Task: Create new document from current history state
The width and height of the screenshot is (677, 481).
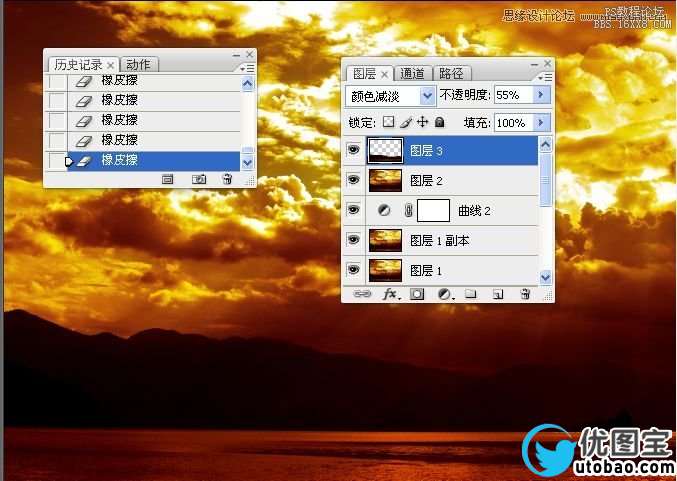Action: (x=168, y=179)
